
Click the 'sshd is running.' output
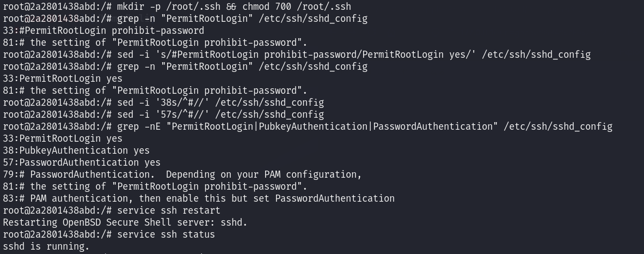coord(46,246)
